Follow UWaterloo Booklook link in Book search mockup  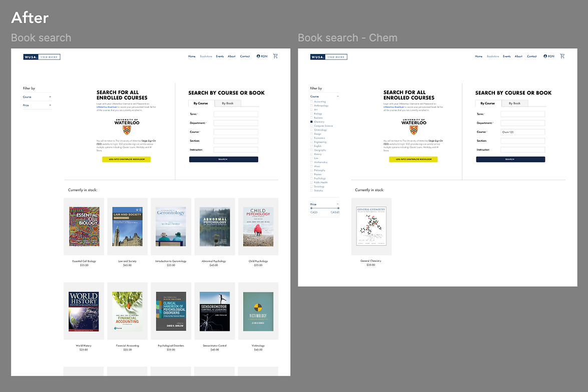pyautogui.click(x=107, y=107)
